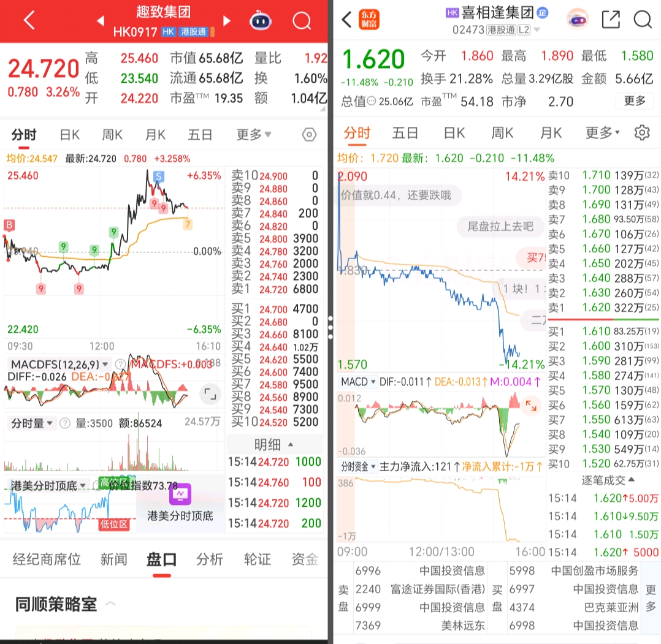Select 五日 tab on right panel
The image size is (661, 644).
pos(405,133)
